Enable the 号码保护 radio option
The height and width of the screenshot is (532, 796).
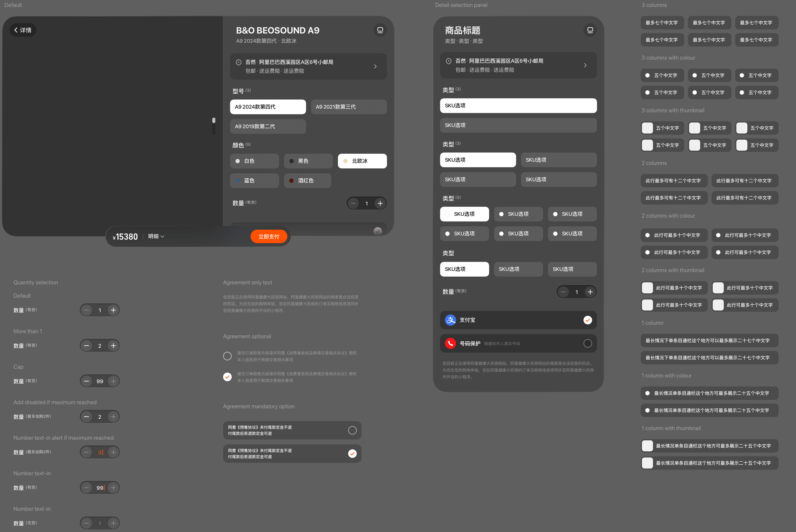tap(587, 343)
